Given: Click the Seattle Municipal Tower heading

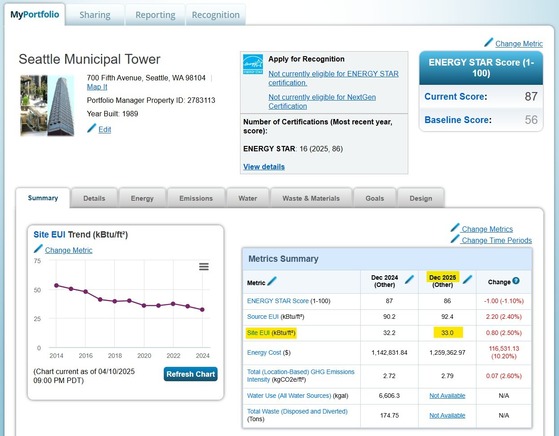Looking at the screenshot, I should (89, 59).
